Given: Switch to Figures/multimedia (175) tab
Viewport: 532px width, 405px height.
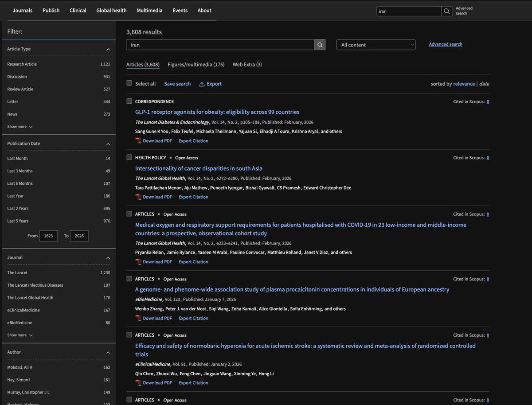Looking at the screenshot, I should (196, 65).
